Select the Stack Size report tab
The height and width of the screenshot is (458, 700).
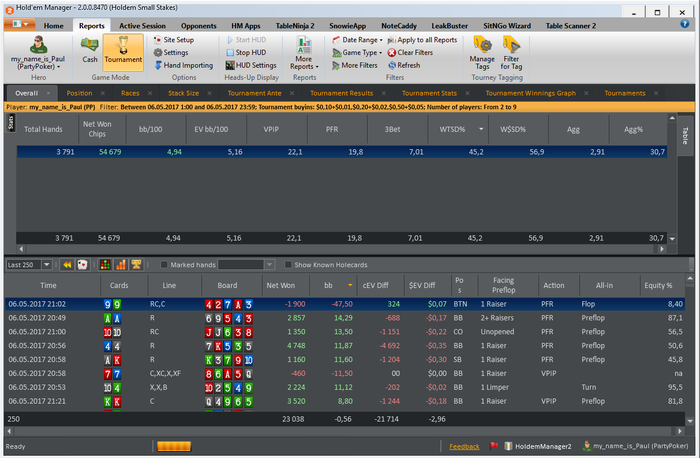183,93
